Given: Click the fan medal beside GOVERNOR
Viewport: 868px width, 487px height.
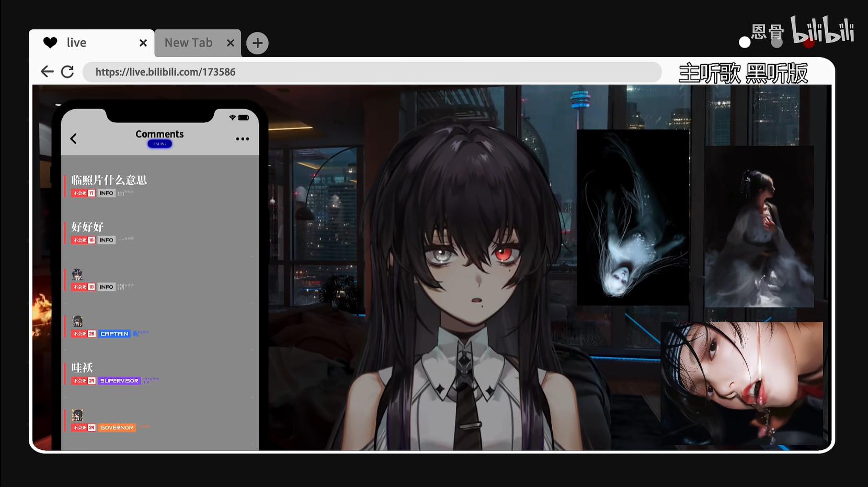Looking at the screenshot, I should coord(83,428).
